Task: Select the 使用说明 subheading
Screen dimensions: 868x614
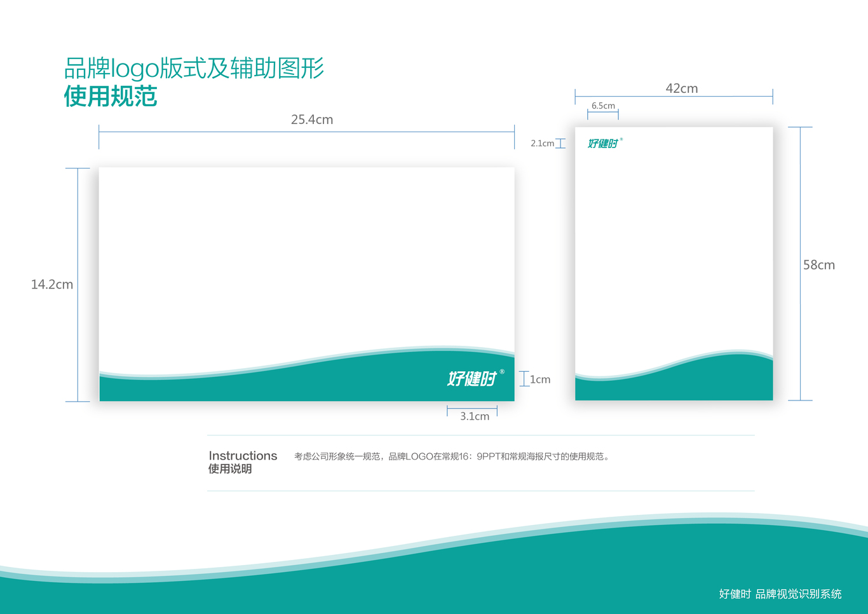Action: pos(230,469)
